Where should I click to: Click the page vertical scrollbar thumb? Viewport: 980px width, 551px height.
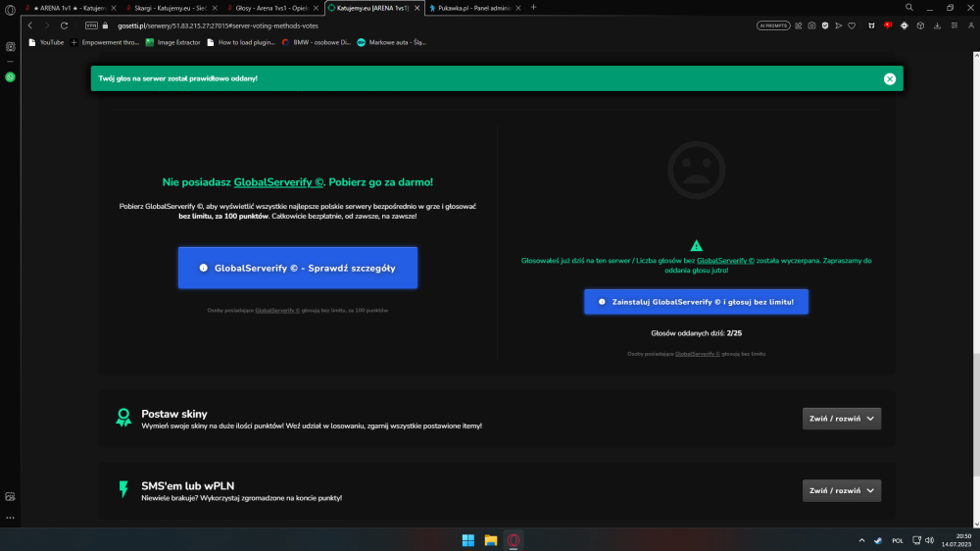(x=976, y=414)
